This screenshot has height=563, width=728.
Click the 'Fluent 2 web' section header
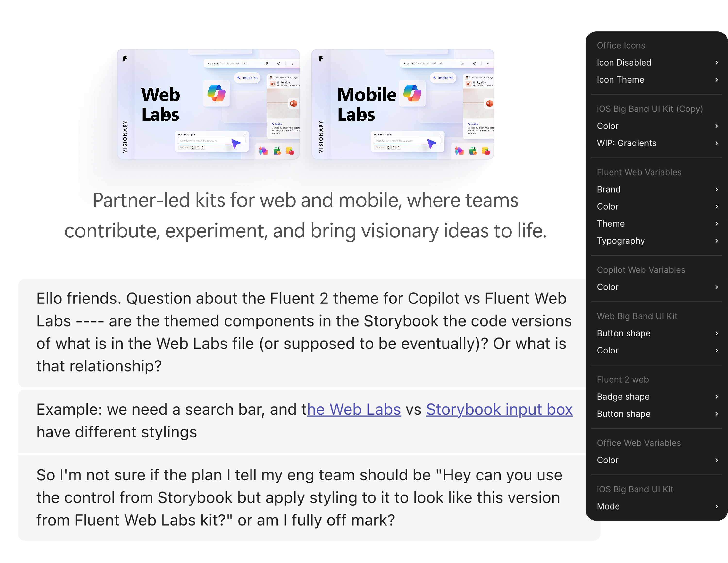[x=623, y=380]
